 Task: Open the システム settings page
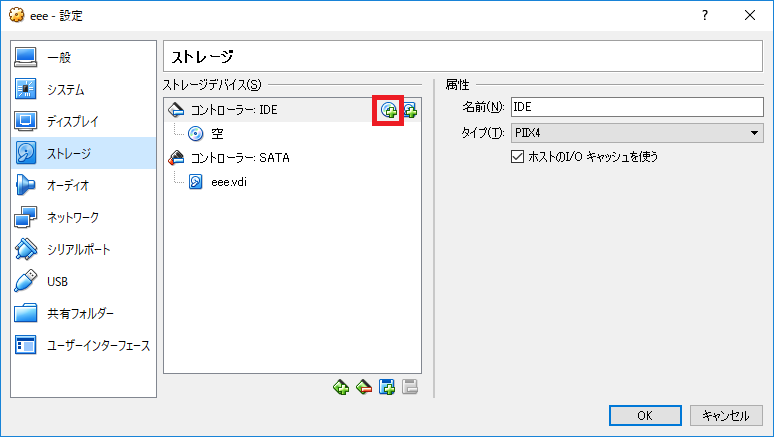click(83, 89)
